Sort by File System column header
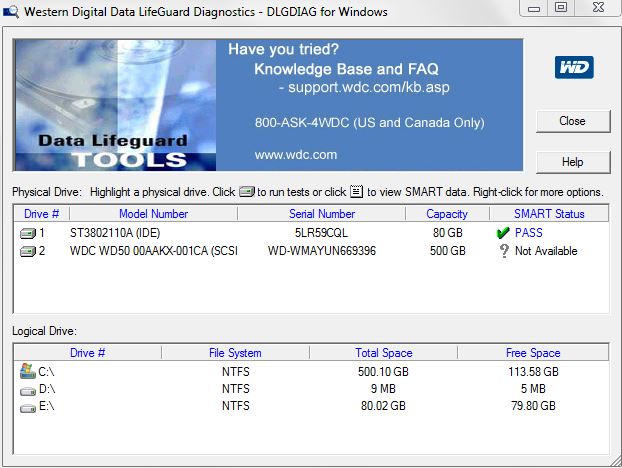 [x=235, y=353]
